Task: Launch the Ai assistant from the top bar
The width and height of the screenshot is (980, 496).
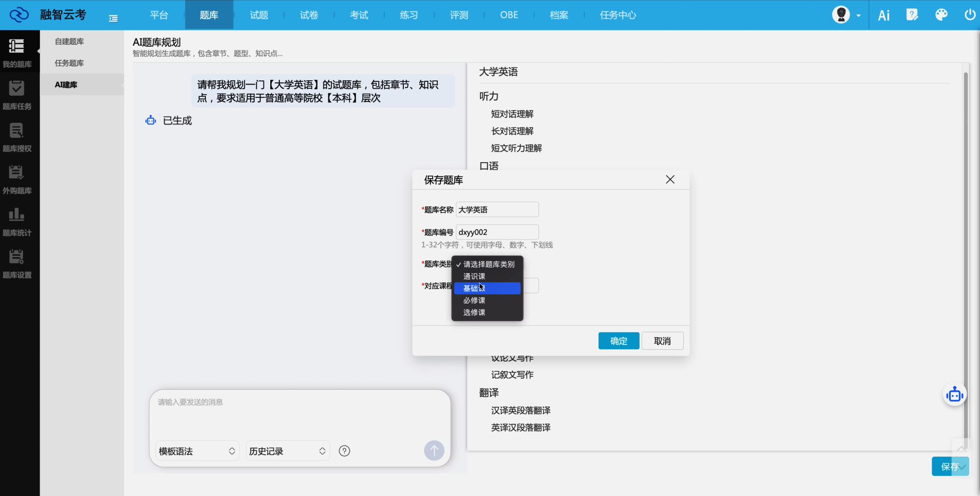Action: click(884, 15)
